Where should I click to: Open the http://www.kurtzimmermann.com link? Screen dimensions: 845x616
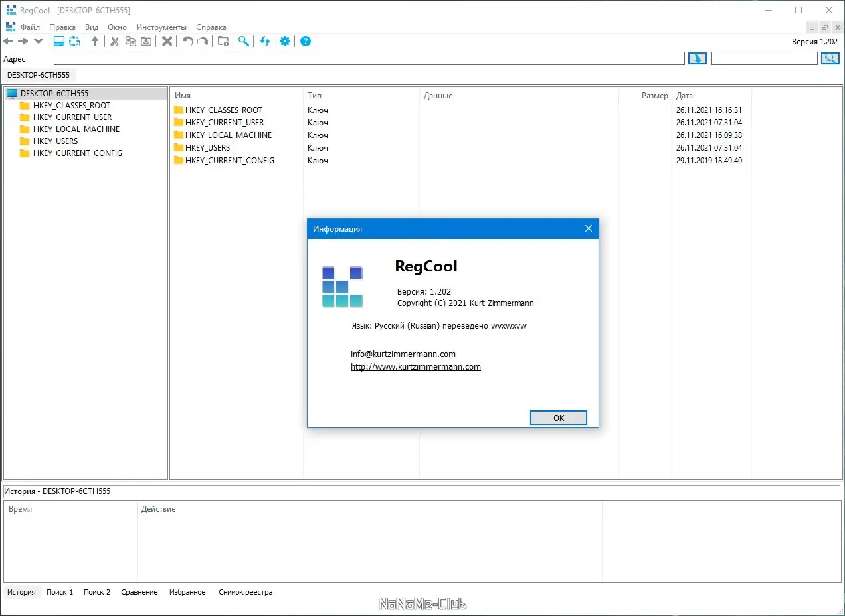click(x=416, y=366)
